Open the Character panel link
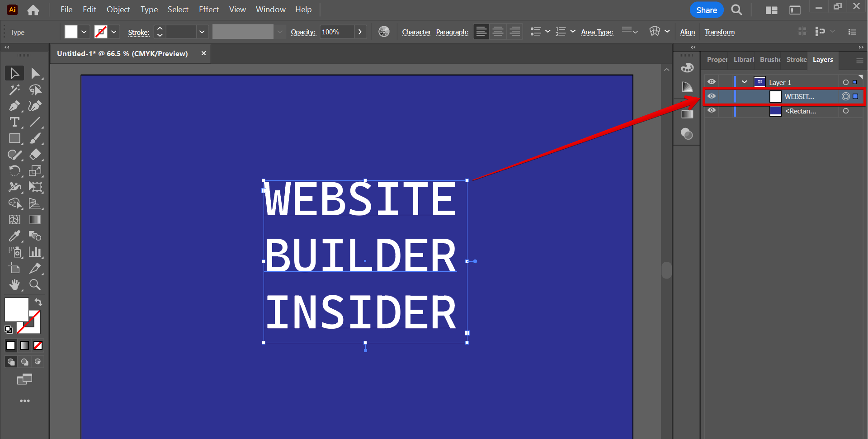Viewport: 868px width, 439px height. coord(416,32)
